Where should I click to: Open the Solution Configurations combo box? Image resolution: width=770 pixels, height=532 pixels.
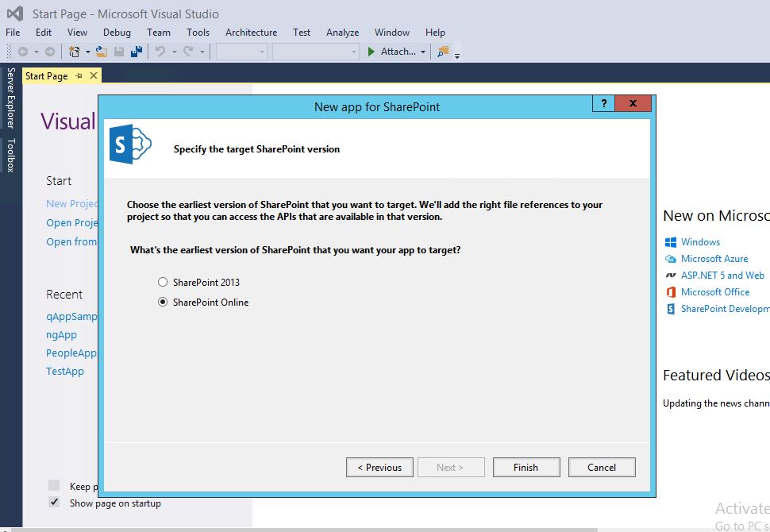[241, 52]
